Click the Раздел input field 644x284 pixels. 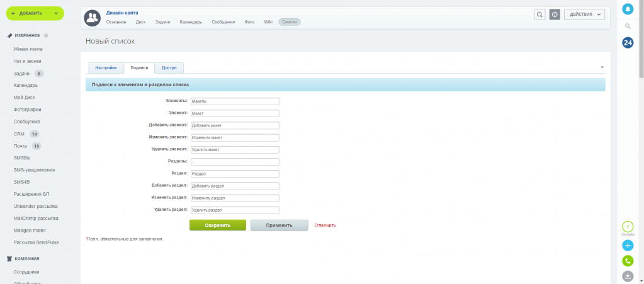(235, 174)
